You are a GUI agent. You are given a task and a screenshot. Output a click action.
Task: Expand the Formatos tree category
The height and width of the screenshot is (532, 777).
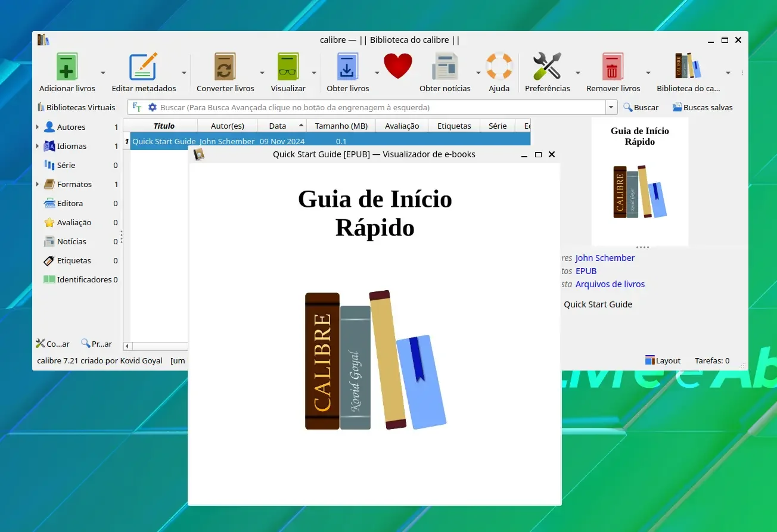[x=38, y=184]
